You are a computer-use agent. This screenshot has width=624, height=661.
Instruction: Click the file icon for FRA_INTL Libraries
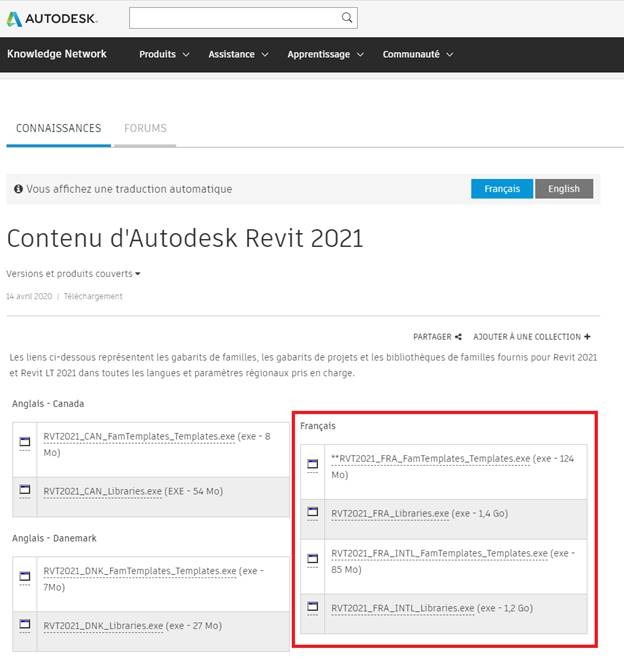312,607
